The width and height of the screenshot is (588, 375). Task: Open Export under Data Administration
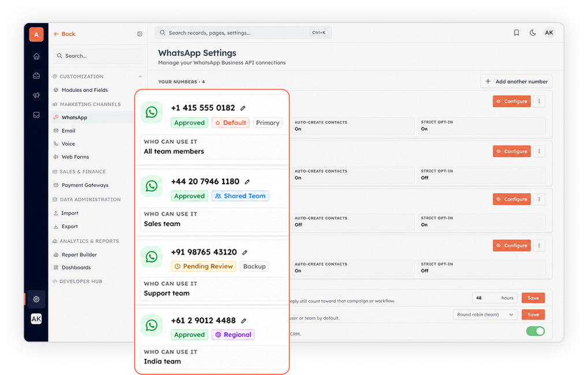click(69, 227)
